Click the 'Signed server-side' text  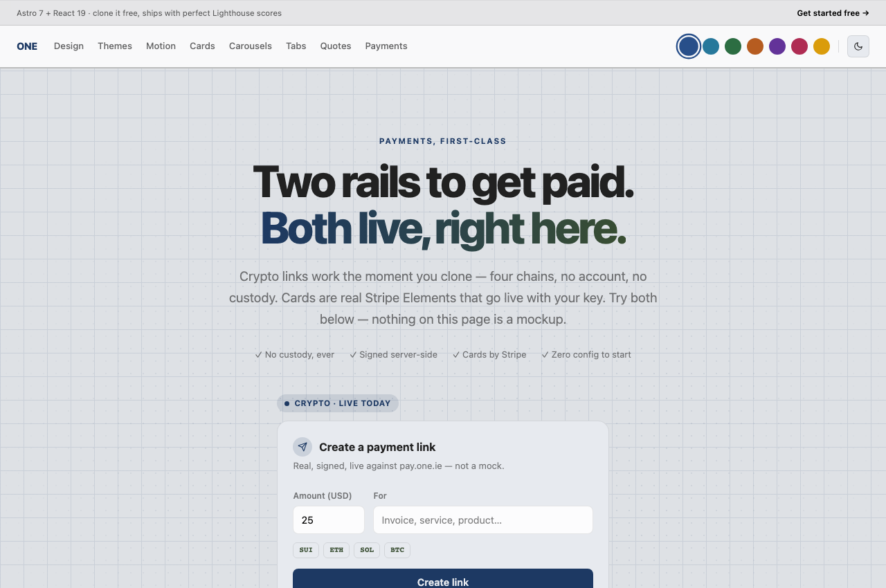click(394, 355)
